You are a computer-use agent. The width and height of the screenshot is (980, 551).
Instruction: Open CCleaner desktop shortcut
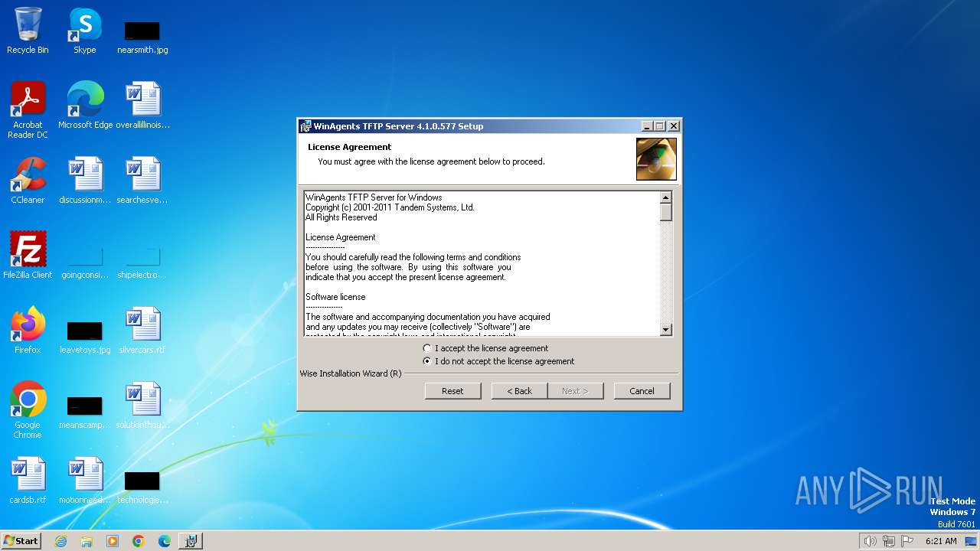click(28, 181)
